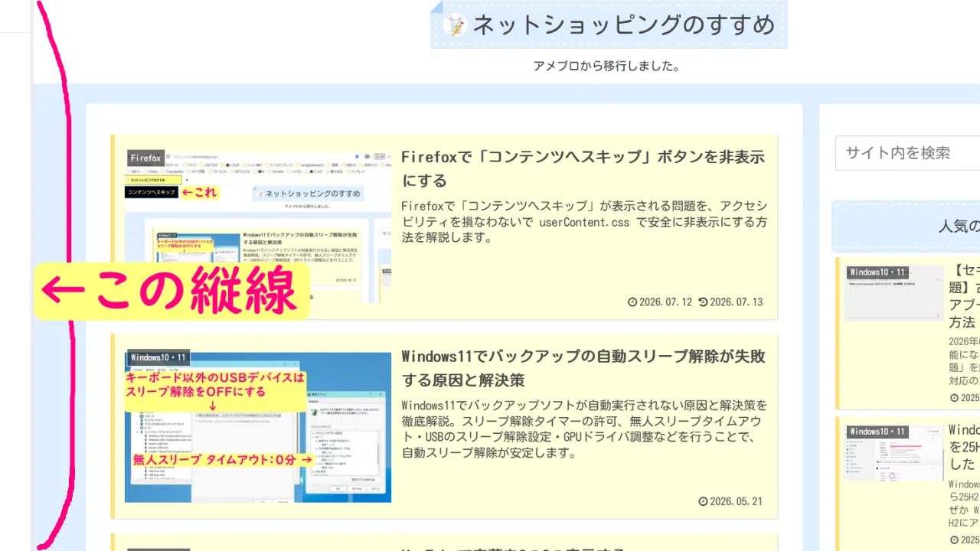The height and width of the screenshot is (551, 980).
Task: Open the second popular article thumbnail in sidebar
Action: 895,453
